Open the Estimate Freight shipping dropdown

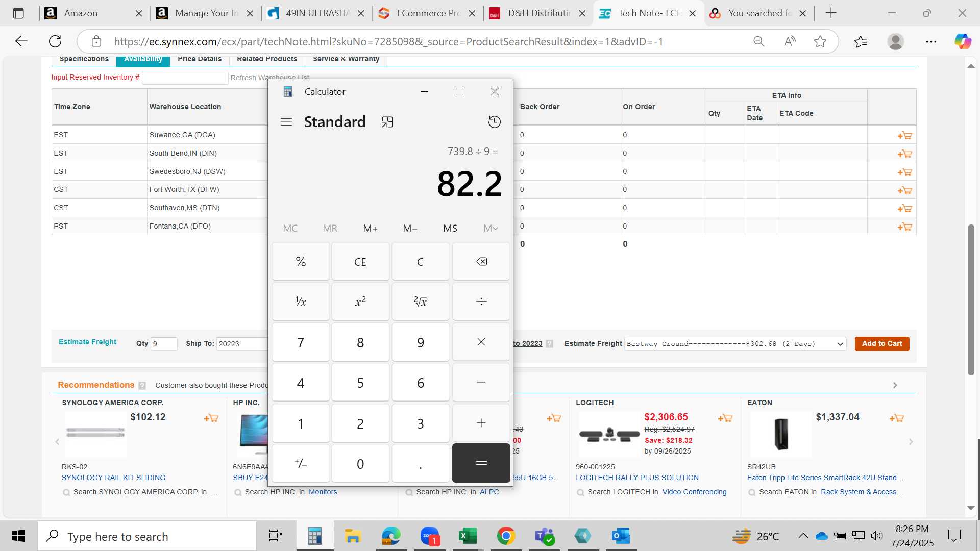pyautogui.click(x=735, y=344)
